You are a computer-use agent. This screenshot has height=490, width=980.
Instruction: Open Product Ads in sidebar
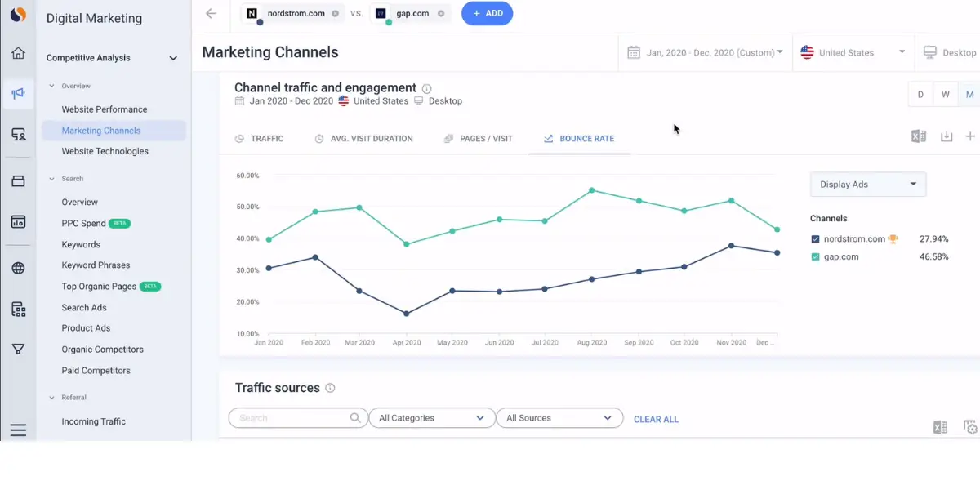pos(86,328)
